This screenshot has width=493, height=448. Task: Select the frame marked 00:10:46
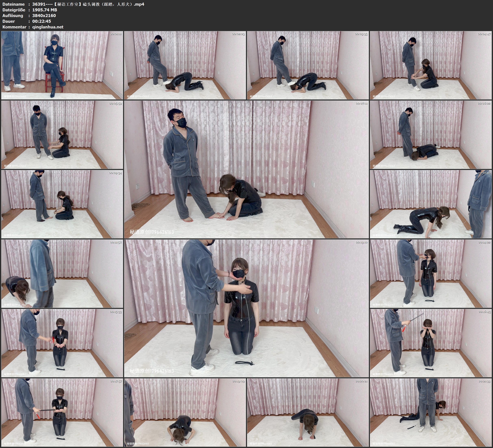(431, 204)
